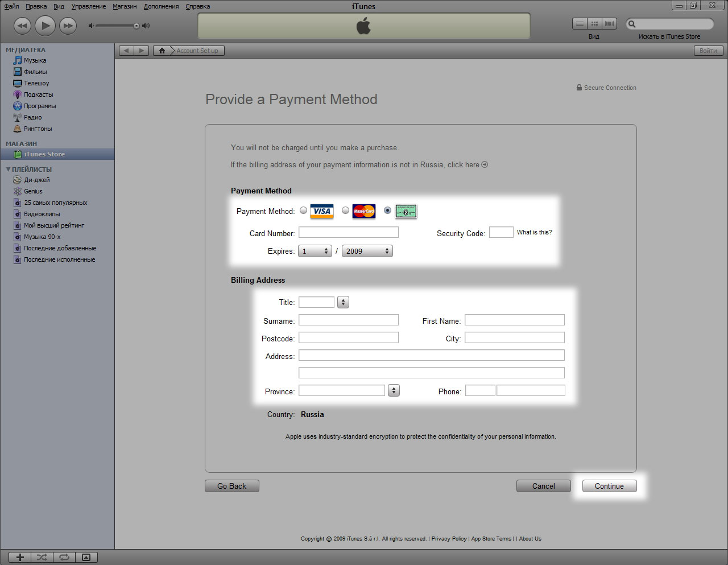Open the Genius playlist icon

tap(17, 191)
